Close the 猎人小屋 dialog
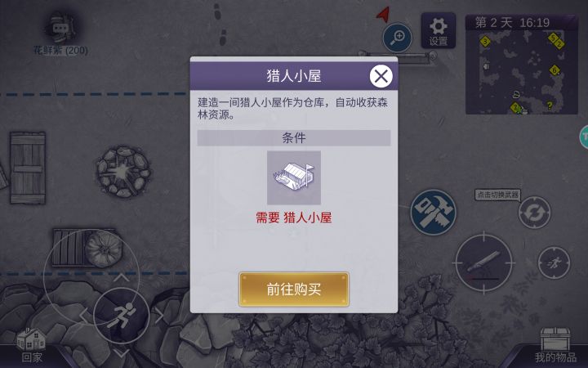 point(381,76)
